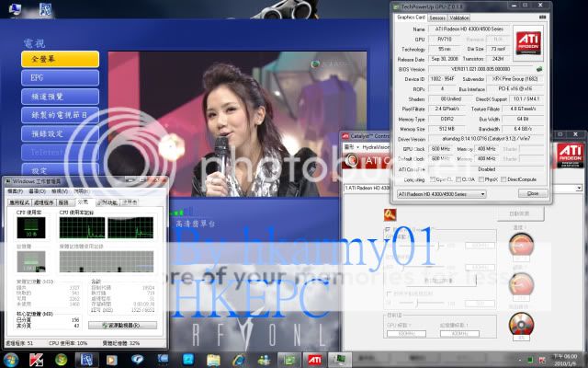
Task: Open Kaspersky red K icon on taskbar
Action: [x=36, y=360]
